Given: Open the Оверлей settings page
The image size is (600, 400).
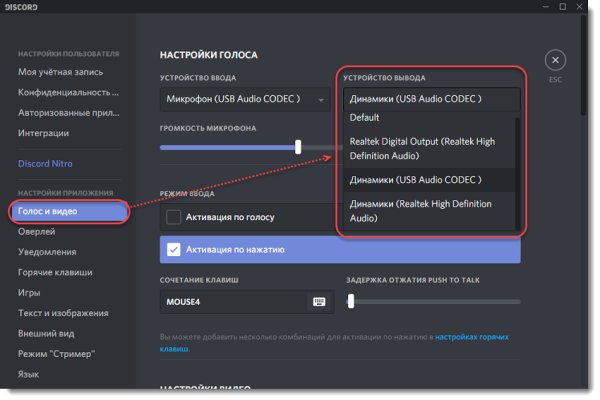Looking at the screenshot, I should [36, 232].
